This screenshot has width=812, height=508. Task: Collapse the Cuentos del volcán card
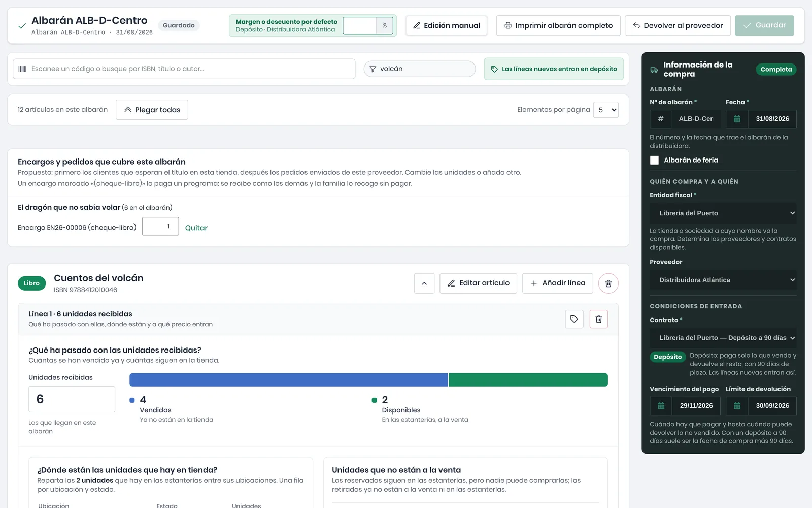424,283
